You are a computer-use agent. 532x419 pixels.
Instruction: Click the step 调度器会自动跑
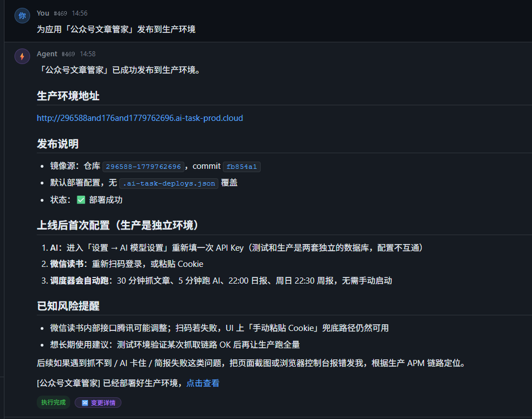coord(221,281)
